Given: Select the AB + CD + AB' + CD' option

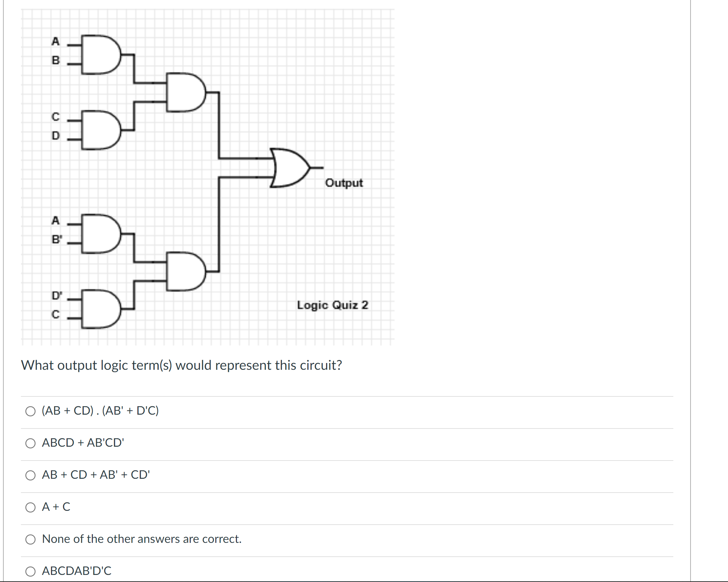Looking at the screenshot, I should tap(31, 475).
